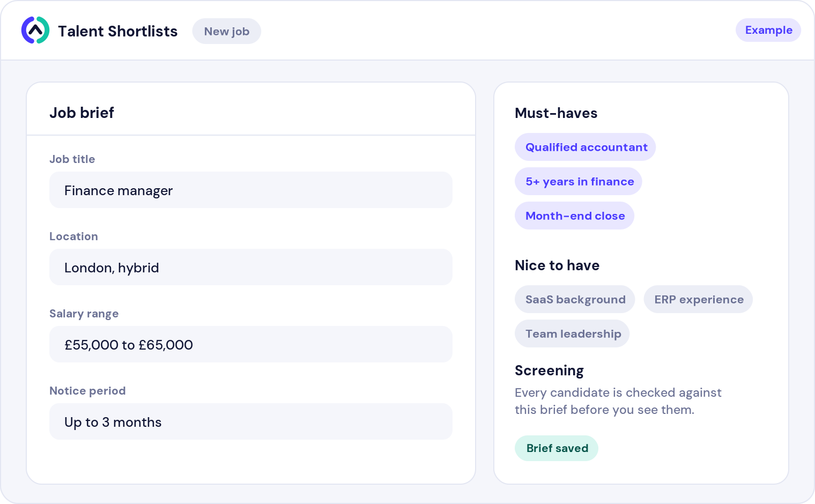The height and width of the screenshot is (504, 815).
Task: Edit the Job title field 'Finance manager'
Action: [251, 190]
